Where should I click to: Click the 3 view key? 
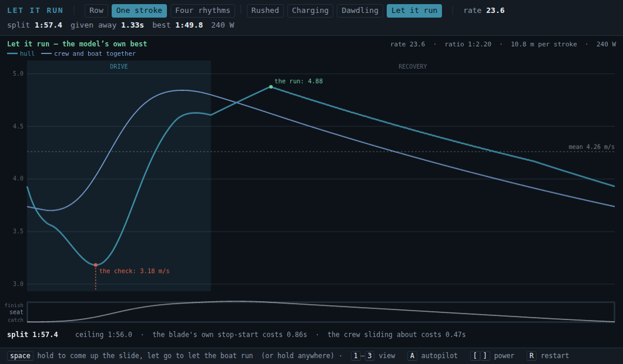pyautogui.click(x=370, y=356)
